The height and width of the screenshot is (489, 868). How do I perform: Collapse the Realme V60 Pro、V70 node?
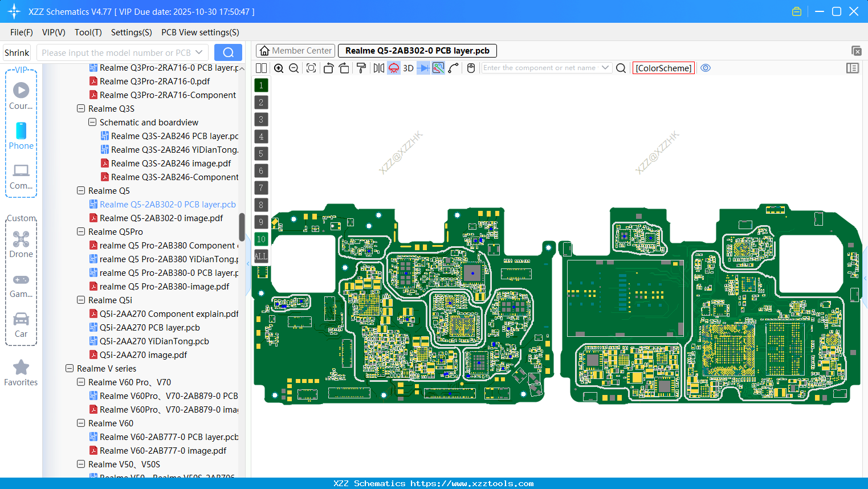click(x=81, y=382)
